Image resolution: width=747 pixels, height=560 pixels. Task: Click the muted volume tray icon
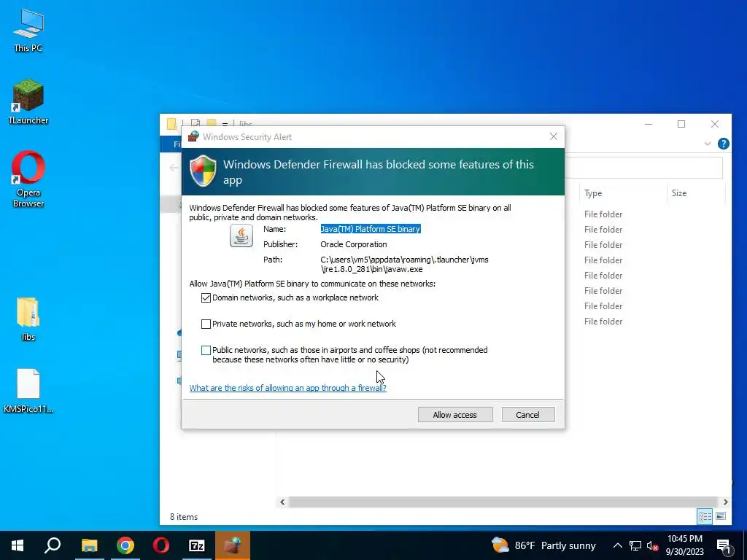pyautogui.click(x=653, y=545)
